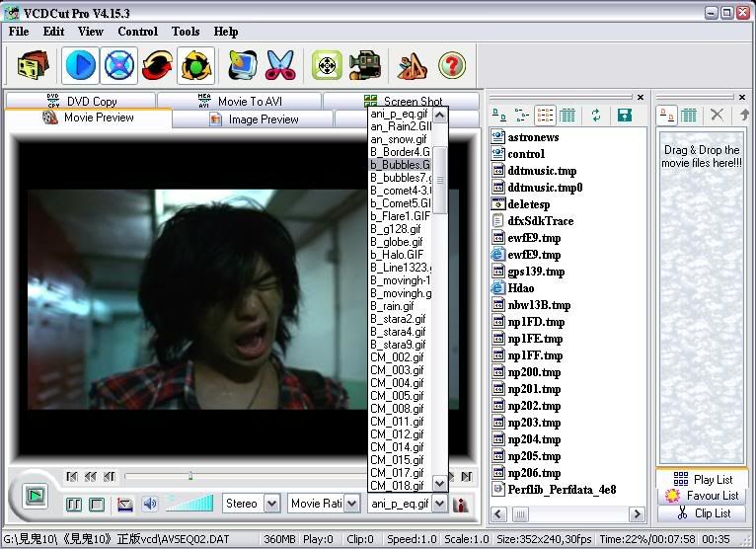Image resolution: width=756 pixels, height=549 pixels.
Task: Open help with the red question mark
Action: 452,65
